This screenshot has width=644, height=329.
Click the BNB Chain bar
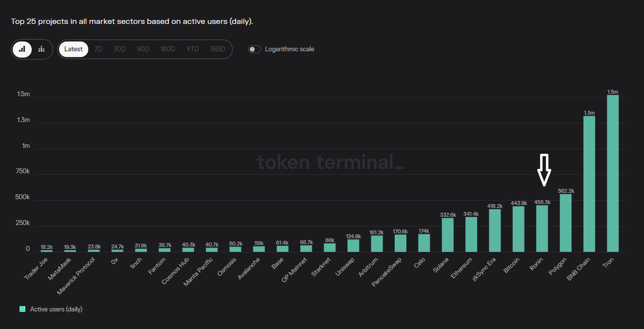[589, 184]
